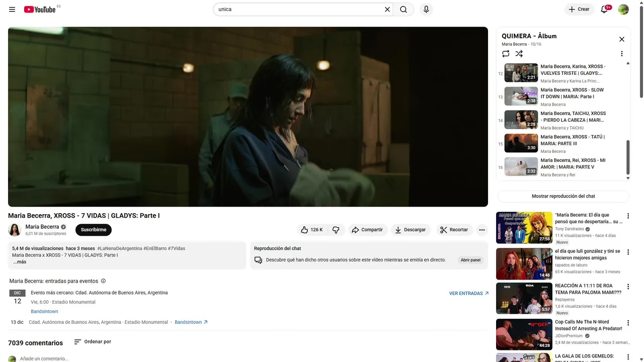Open VER ENTRADAS tickets link
Screen dimensions: 644x362
point(469,293)
